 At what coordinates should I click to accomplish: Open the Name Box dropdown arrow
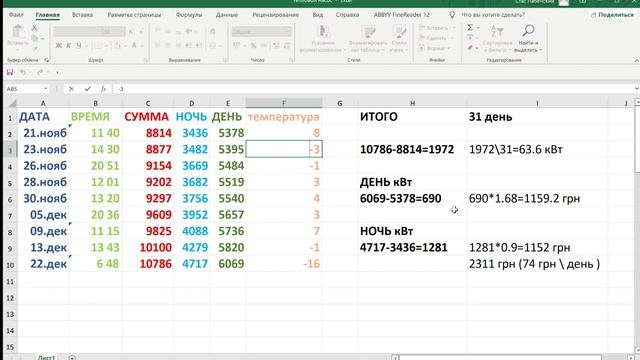tap(45, 89)
